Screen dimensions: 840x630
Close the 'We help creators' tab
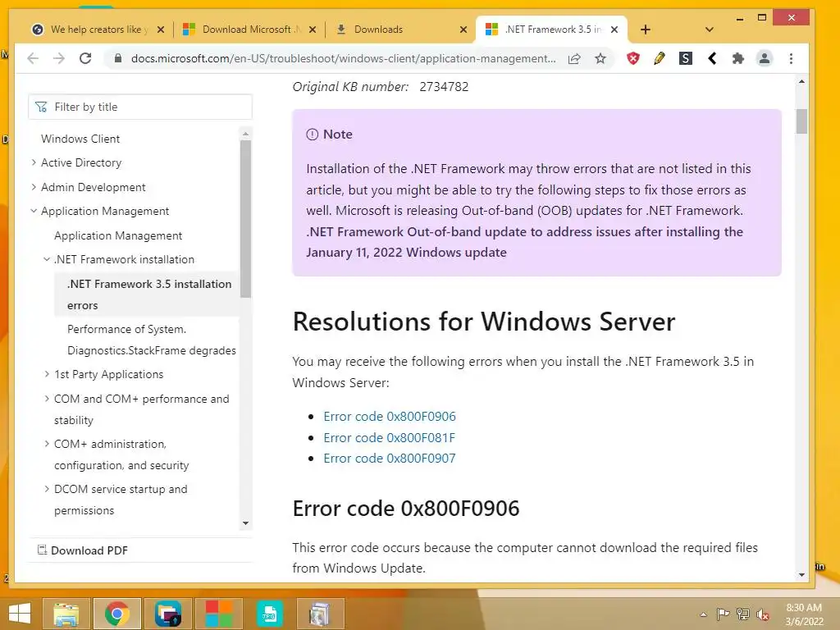coord(160,30)
